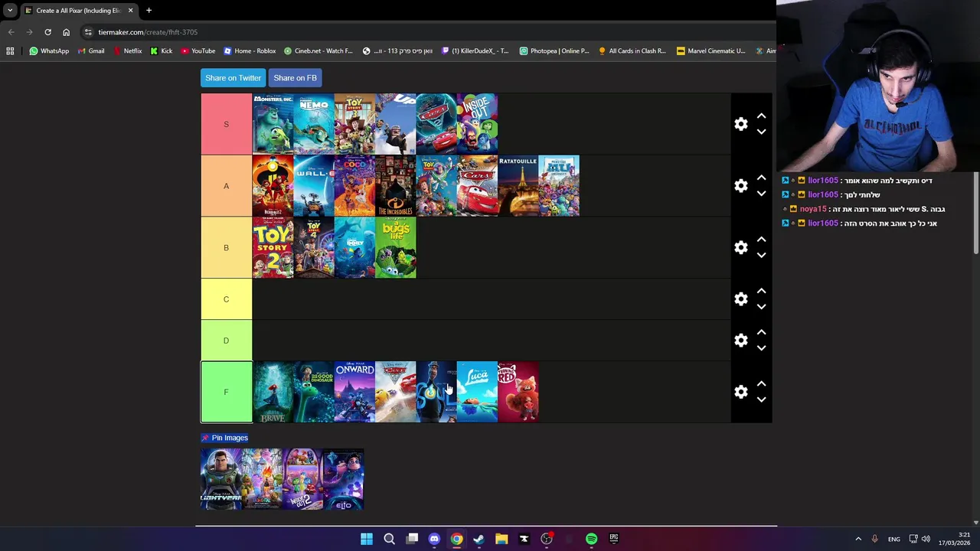Close the Create a All Pixar tab
The height and width of the screenshot is (551, 980).
(x=130, y=11)
